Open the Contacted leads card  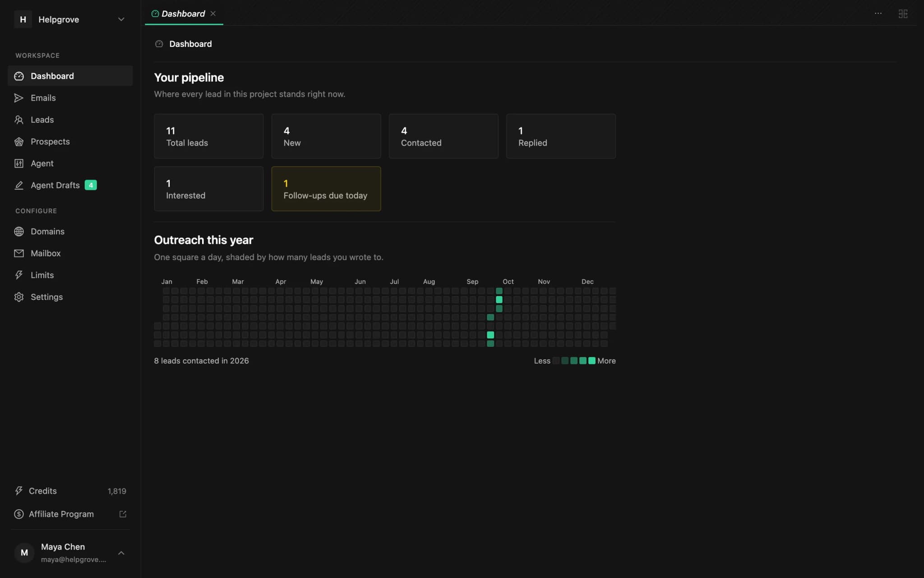tap(444, 136)
